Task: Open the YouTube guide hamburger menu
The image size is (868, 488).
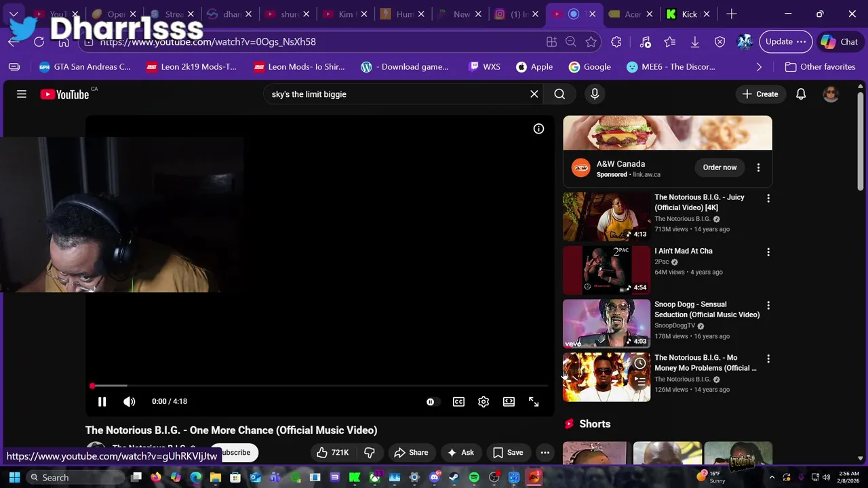Action: (x=22, y=94)
